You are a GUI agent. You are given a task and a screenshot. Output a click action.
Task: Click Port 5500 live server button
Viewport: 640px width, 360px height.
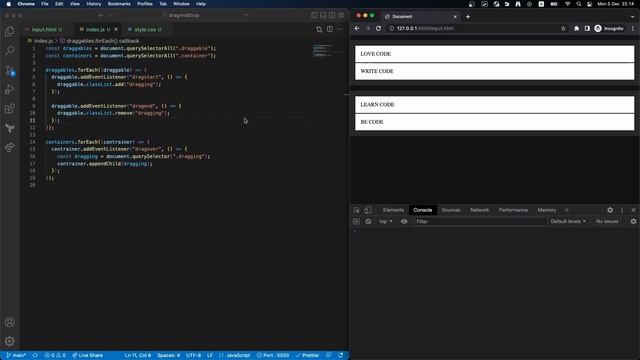(273, 356)
